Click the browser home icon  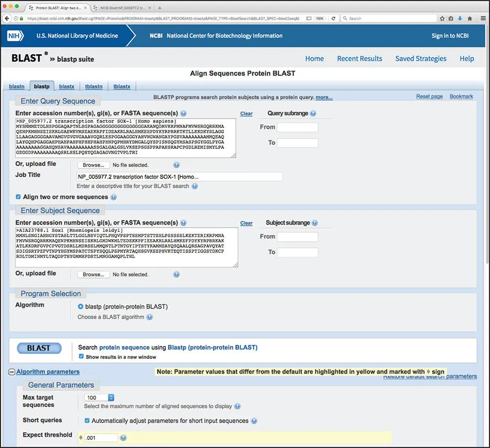pos(469,19)
